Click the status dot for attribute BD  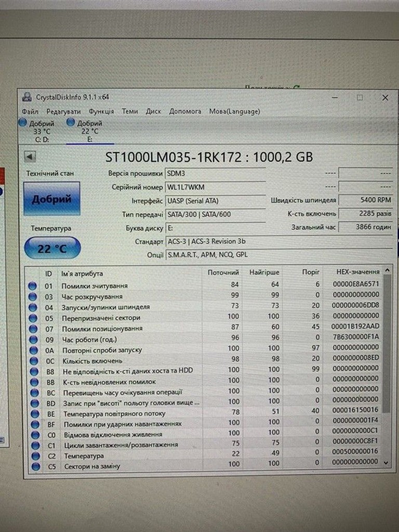(35, 403)
